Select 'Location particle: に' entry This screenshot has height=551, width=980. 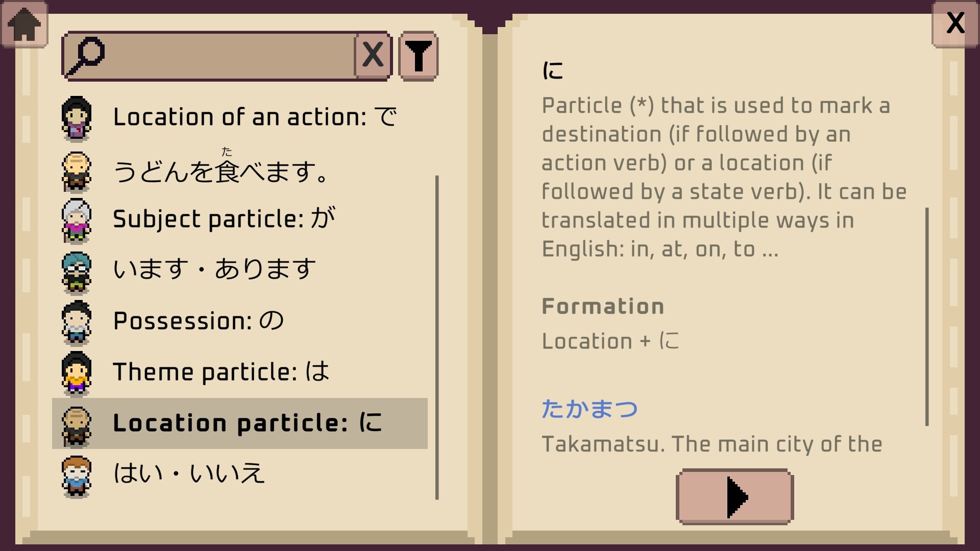click(x=247, y=423)
